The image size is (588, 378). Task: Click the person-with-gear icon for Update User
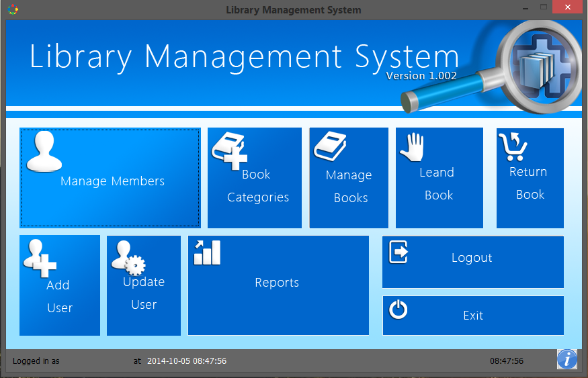click(128, 257)
